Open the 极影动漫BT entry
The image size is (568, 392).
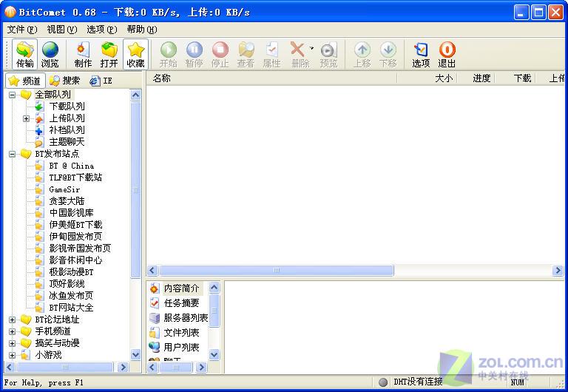click(x=71, y=272)
